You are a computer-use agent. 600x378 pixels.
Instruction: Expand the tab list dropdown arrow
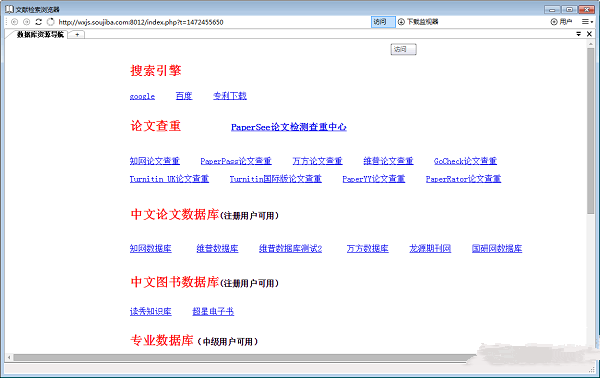[579, 34]
